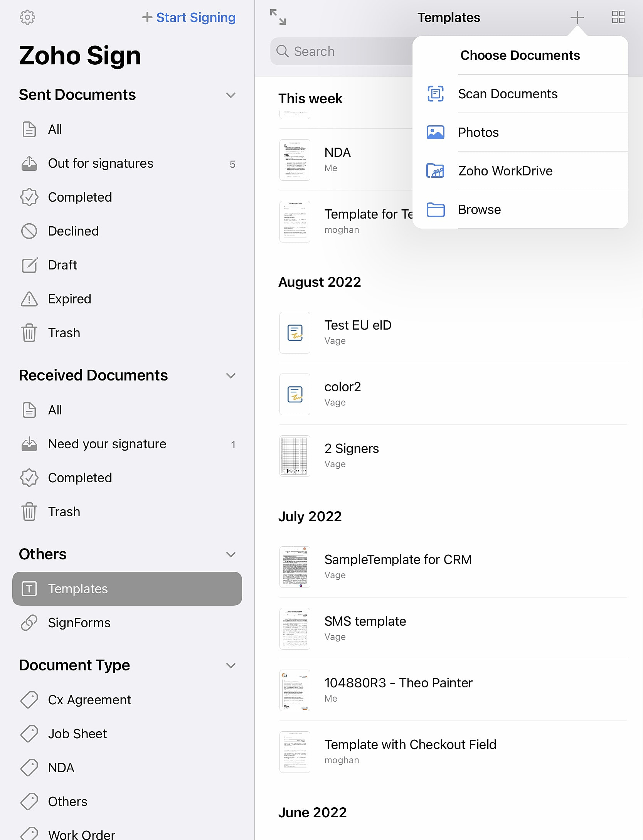This screenshot has width=643, height=840.
Task: Open the settings gear icon
Action: pos(27,17)
